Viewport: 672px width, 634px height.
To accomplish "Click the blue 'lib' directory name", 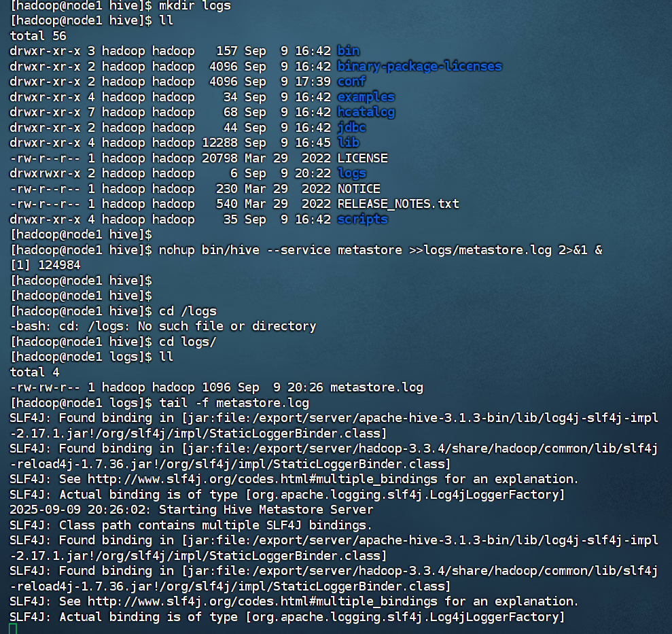I will tap(349, 143).
